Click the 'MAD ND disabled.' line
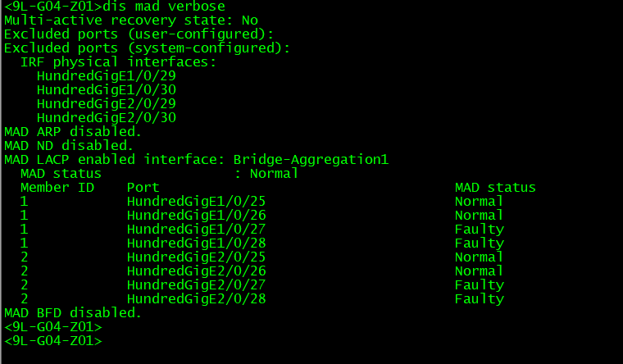 click(x=69, y=145)
